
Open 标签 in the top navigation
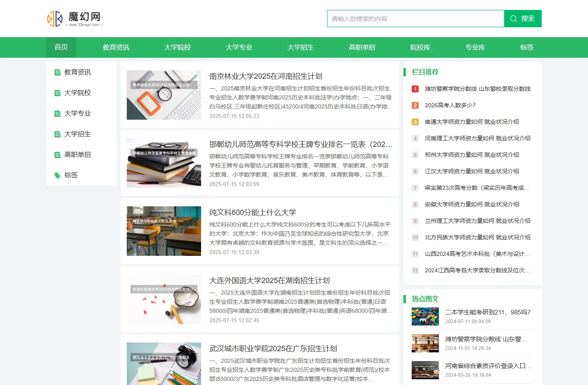point(527,47)
